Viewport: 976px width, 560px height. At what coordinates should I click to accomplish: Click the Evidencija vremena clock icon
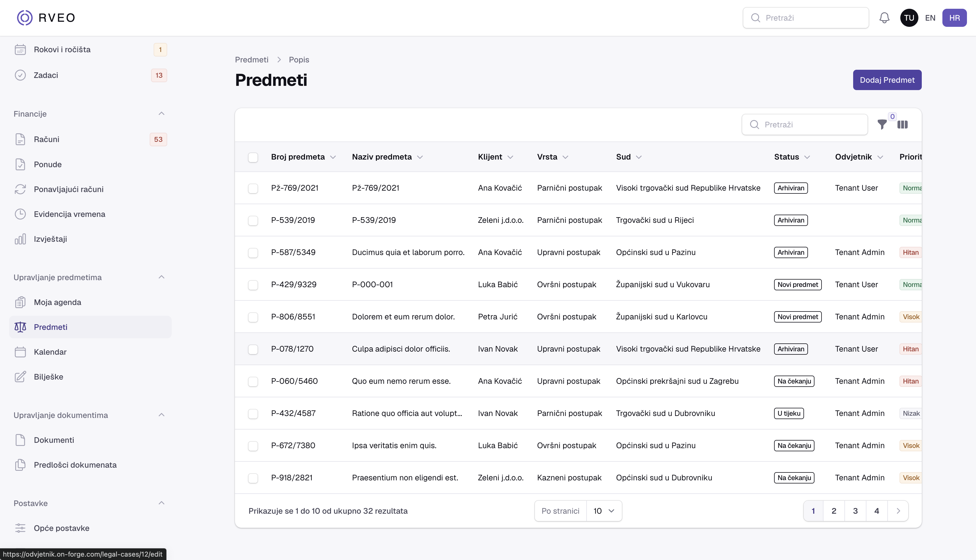(x=20, y=214)
